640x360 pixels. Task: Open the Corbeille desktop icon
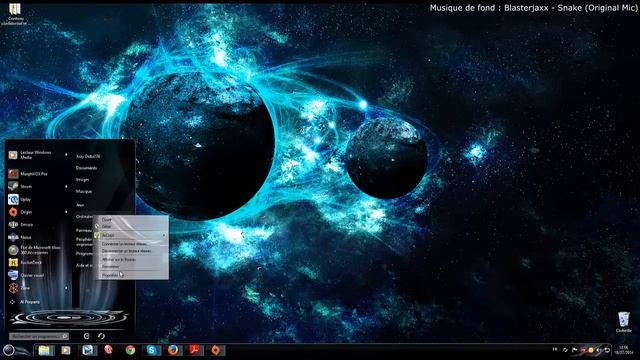tap(624, 322)
